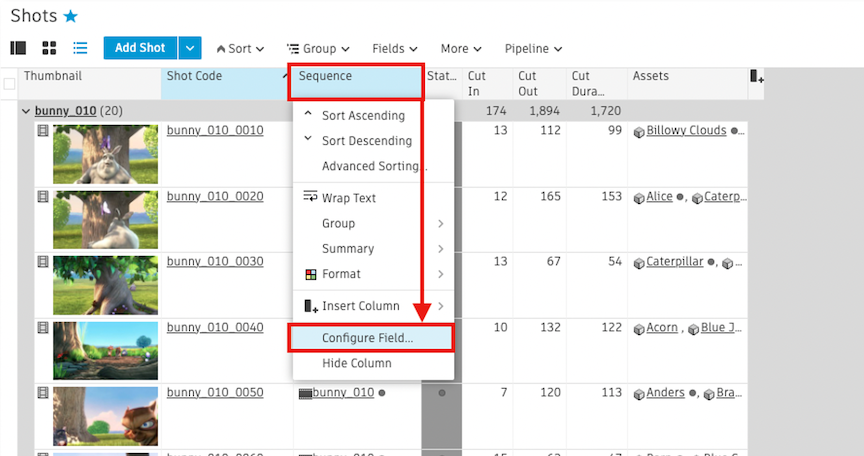Expand the Group submenu in context menu

374,224
